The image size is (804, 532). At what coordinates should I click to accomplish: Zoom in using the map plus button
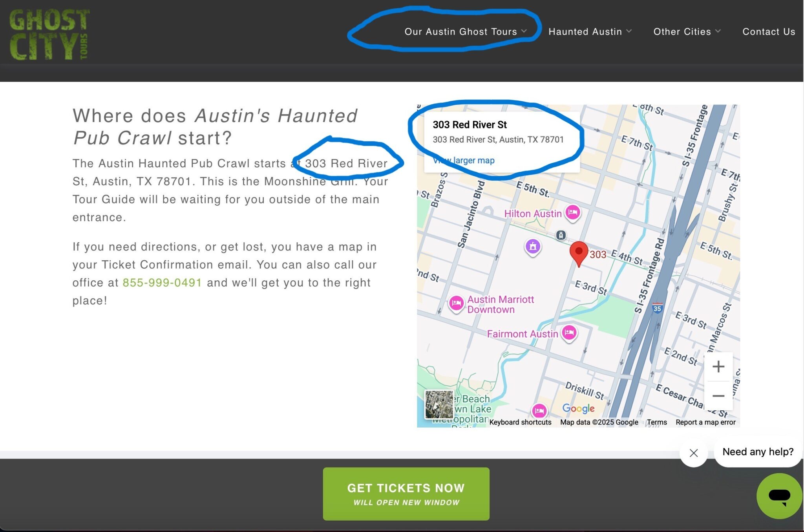718,366
